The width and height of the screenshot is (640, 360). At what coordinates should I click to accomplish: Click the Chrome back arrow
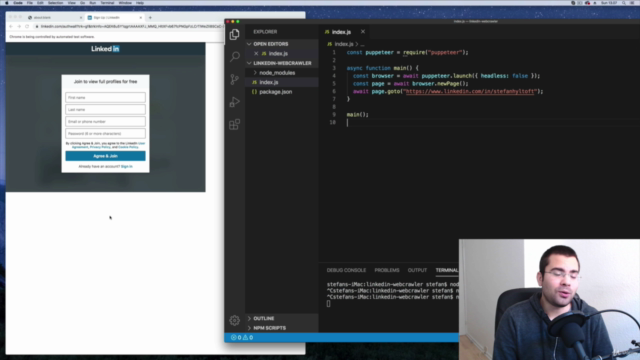(11, 27)
